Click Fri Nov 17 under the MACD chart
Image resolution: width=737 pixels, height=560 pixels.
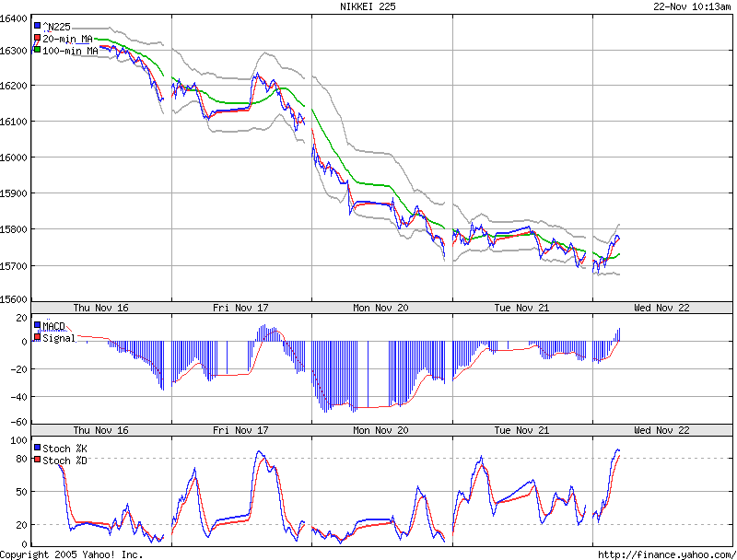point(240,430)
